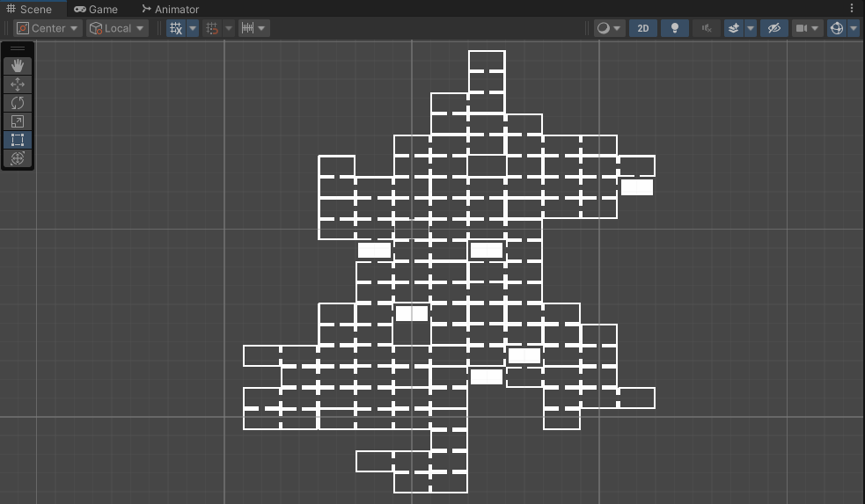865x504 pixels.
Task: Expand the grid visibility options arrow
Action: tap(193, 28)
